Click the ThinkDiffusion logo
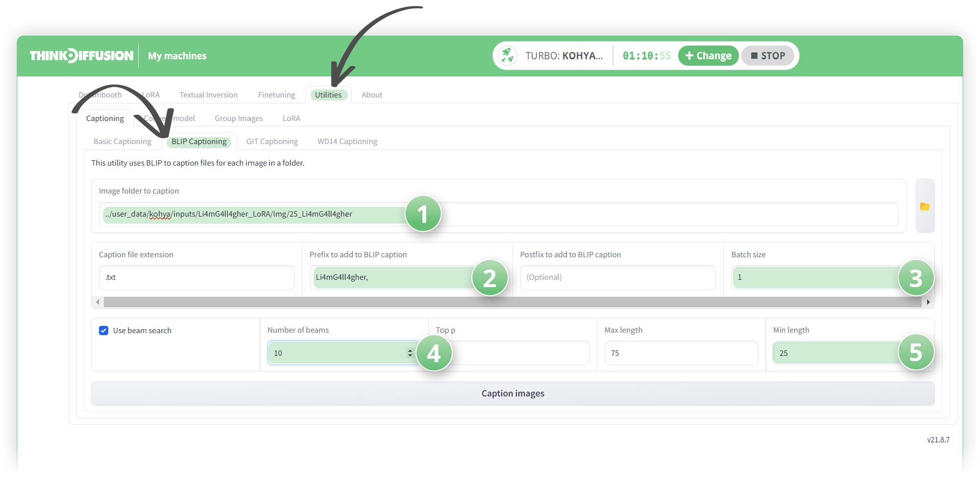 tap(81, 55)
